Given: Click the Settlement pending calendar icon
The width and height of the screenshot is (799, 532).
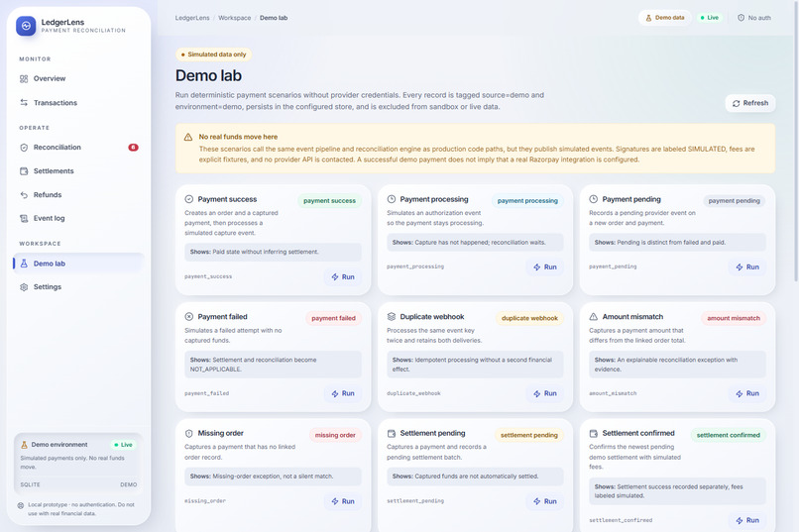Looking at the screenshot, I should click(392, 433).
